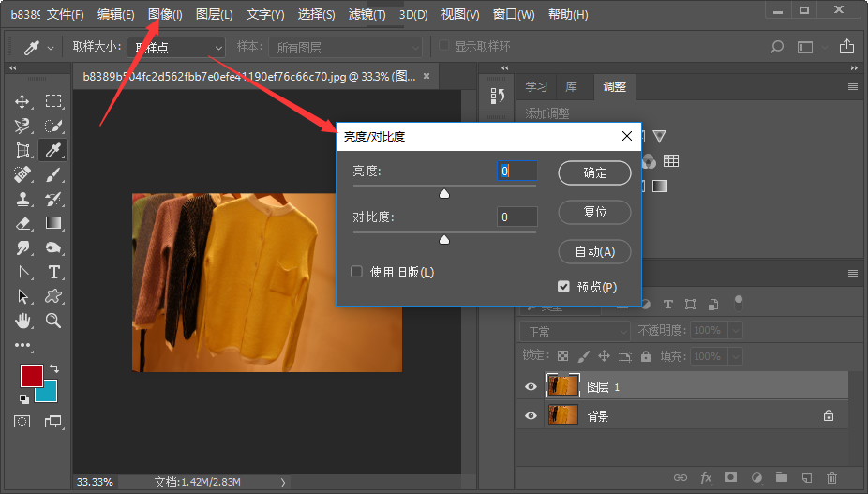Viewport: 868px width, 494px height.
Task: Select the History Brush tool
Action: (53, 199)
